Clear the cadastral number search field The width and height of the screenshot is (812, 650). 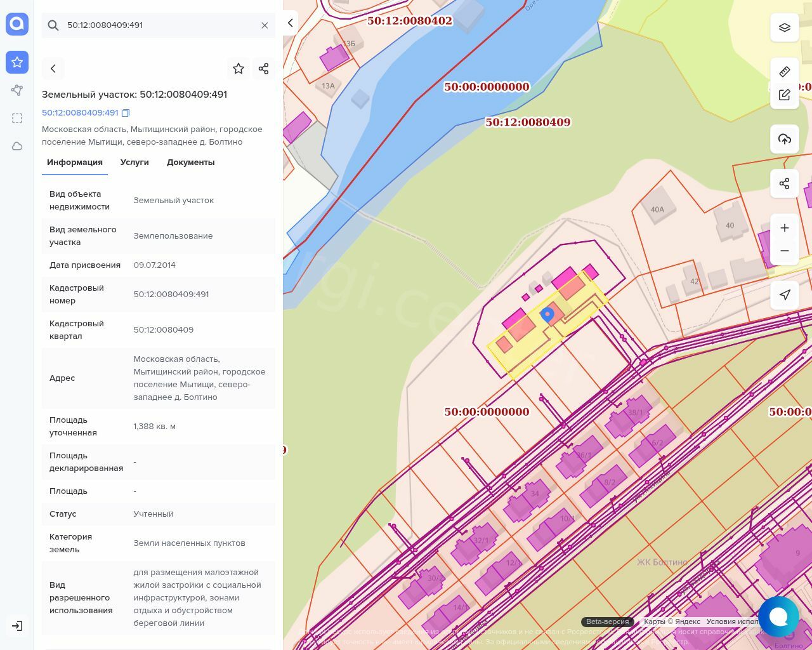265,25
